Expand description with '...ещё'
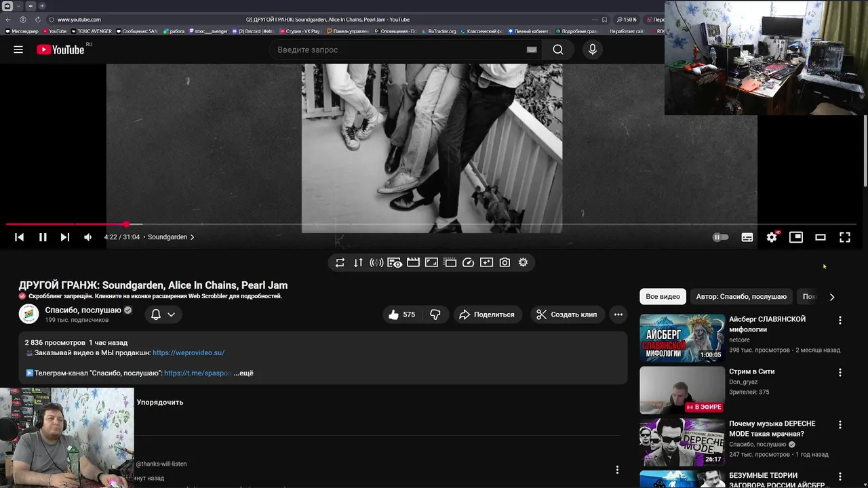 click(243, 373)
